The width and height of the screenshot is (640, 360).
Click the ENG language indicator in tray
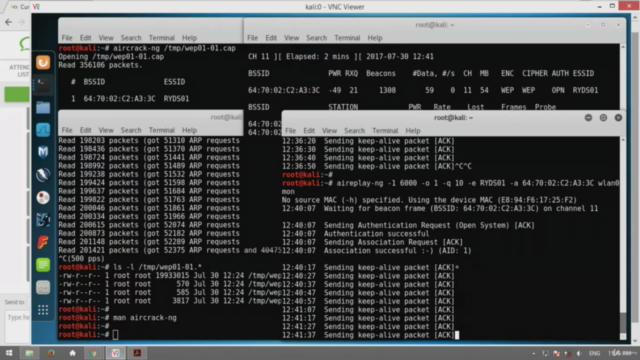click(x=595, y=353)
